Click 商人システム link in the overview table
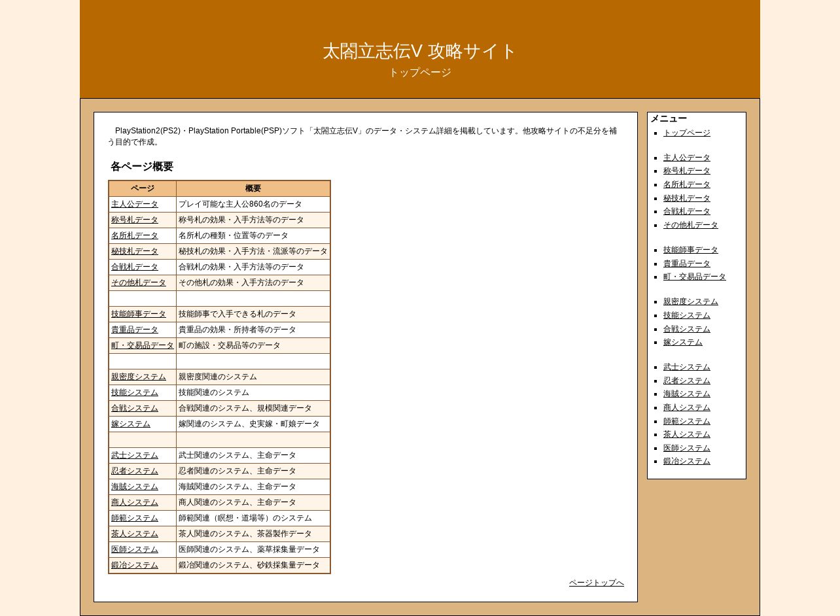The width and height of the screenshot is (840, 616). click(x=134, y=502)
